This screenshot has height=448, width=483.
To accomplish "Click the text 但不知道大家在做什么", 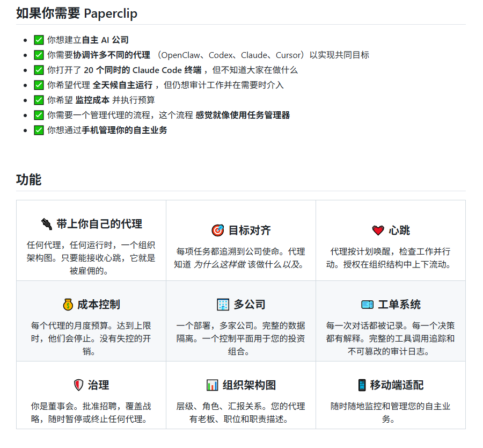I will pos(255,70).
